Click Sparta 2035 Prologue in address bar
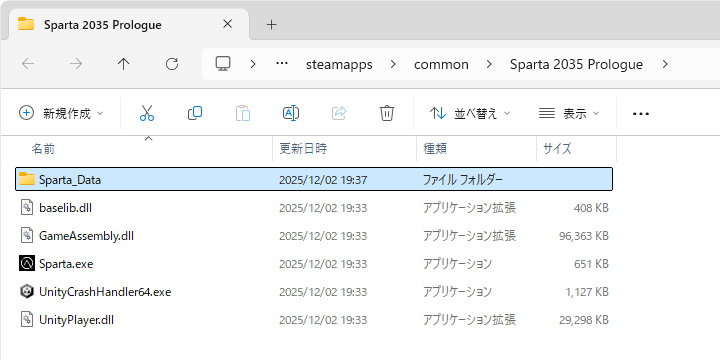720x360 pixels. pyautogui.click(x=576, y=64)
